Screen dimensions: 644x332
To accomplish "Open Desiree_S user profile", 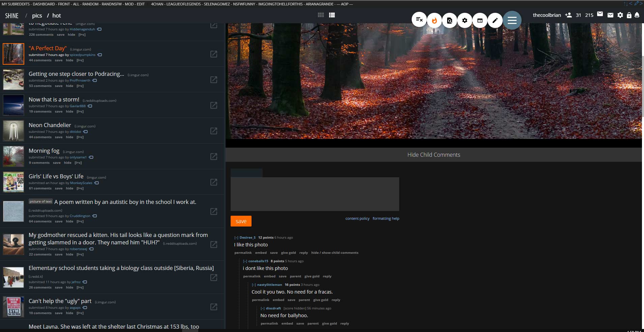I will click(x=247, y=238).
